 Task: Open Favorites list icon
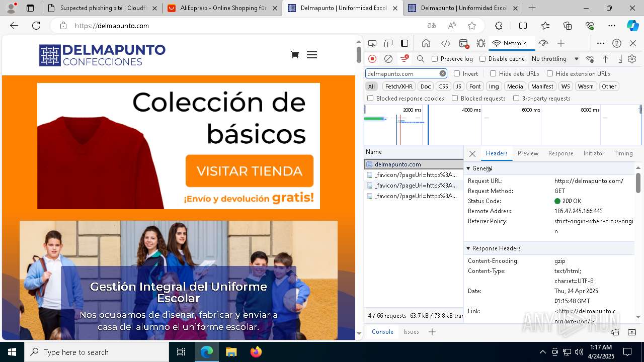pyautogui.click(x=545, y=26)
